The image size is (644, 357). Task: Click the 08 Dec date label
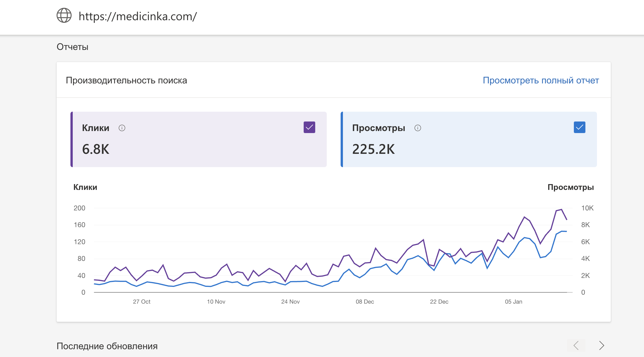[x=365, y=302]
